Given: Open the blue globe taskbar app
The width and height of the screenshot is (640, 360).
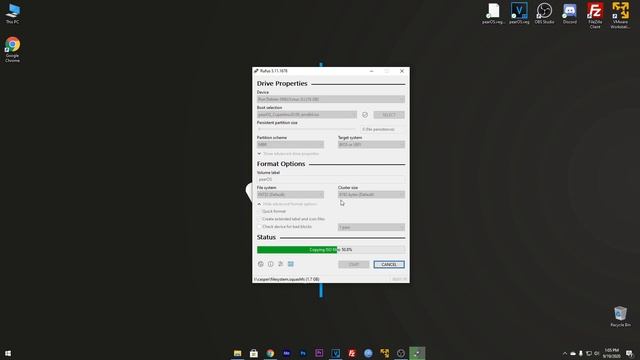Looking at the screenshot, I should tap(368, 353).
